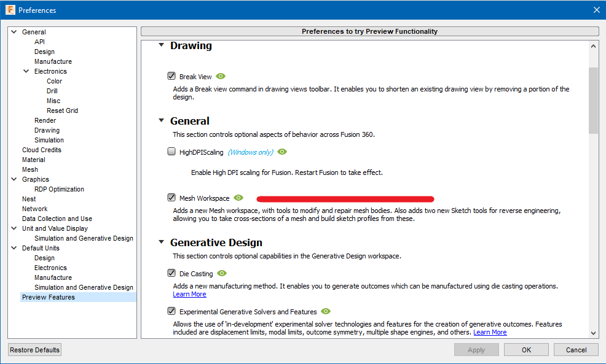Viewport: 606px width, 364px height.
Task: Click the Windows only label text
Action: [250, 152]
